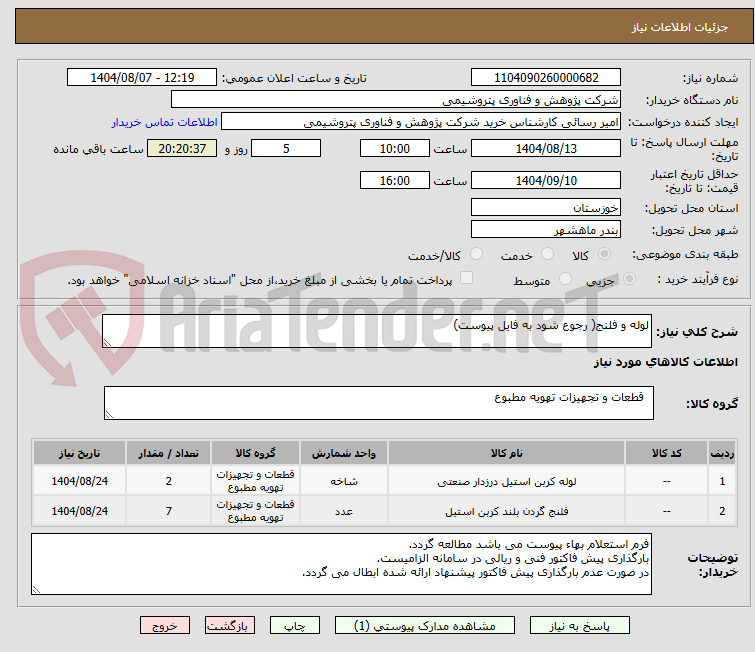
Task: Select the کالا radio button
Action: [x=604, y=254]
